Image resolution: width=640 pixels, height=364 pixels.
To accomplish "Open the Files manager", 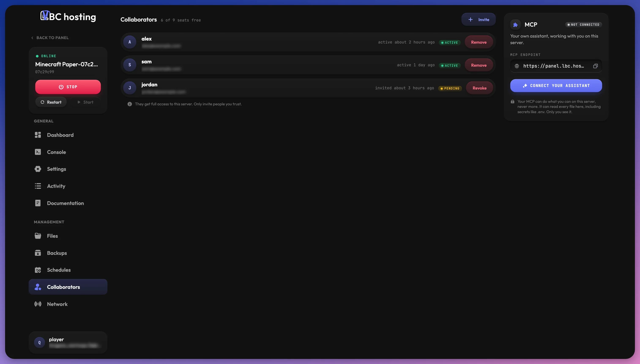I will coord(68,236).
